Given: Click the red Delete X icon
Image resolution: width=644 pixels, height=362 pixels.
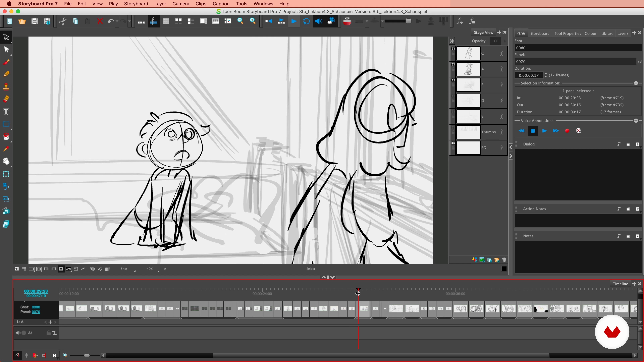Looking at the screenshot, I should 100,21.
